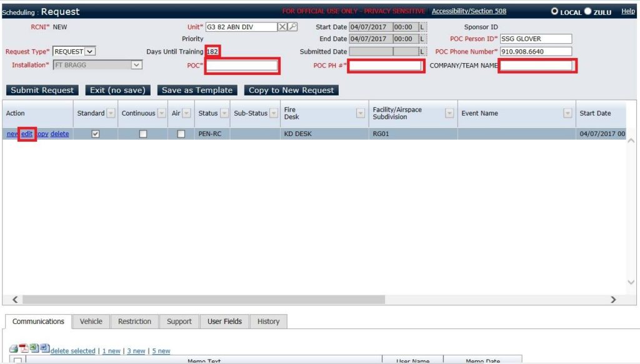Switch to the Vehicle tab
The image size is (640, 364).
[91, 321]
